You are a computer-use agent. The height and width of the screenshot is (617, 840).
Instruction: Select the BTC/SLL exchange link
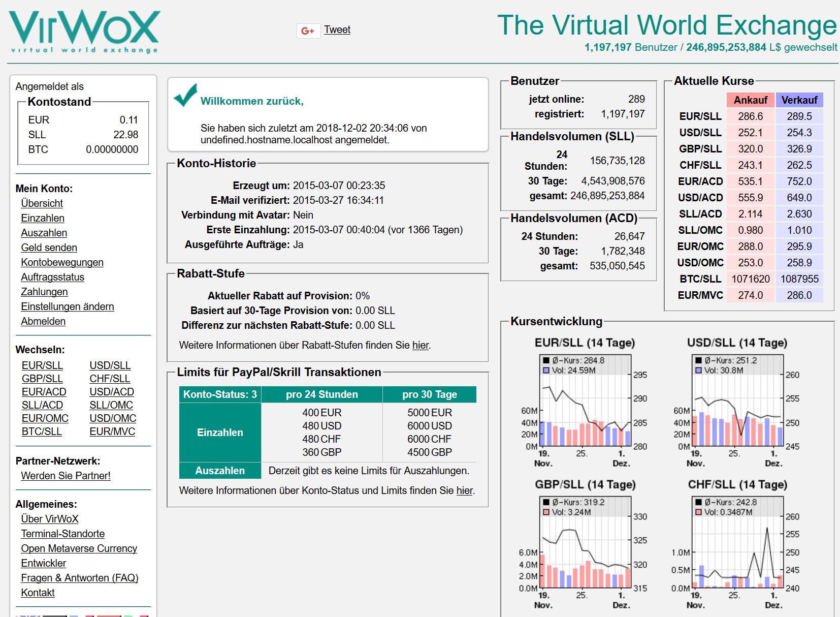tap(42, 431)
